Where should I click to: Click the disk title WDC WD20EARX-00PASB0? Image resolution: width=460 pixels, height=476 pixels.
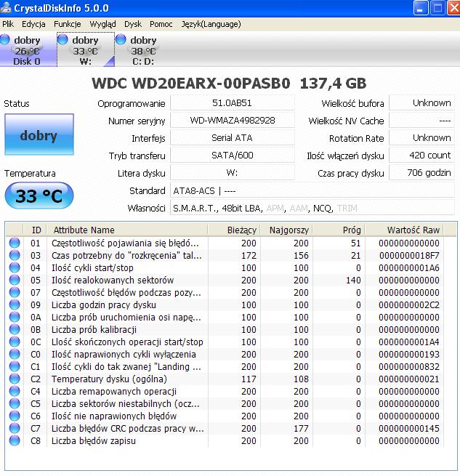tap(191, 83)
